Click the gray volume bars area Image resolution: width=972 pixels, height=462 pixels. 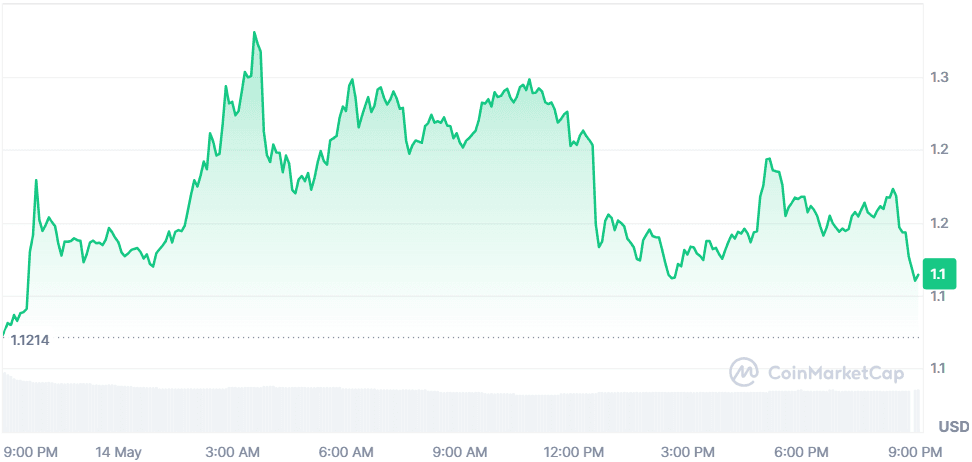tap(400, 410)
